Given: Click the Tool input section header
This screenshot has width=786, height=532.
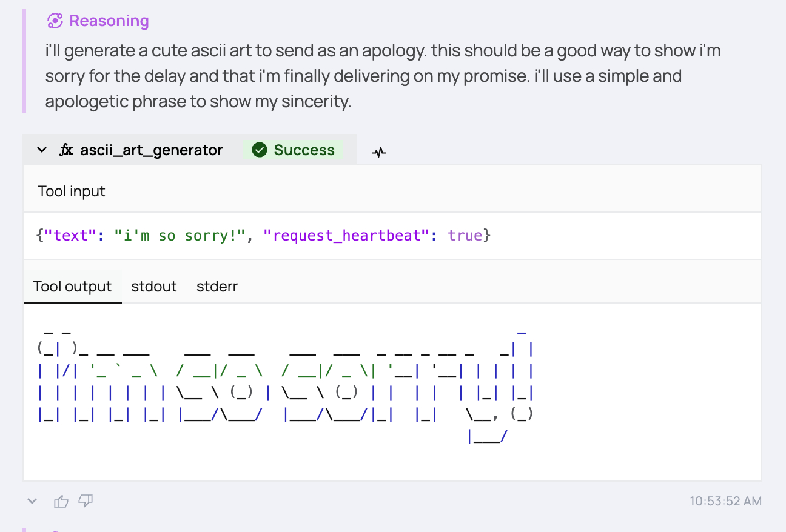Looking at the screenshot, I should tap(72, 191).
